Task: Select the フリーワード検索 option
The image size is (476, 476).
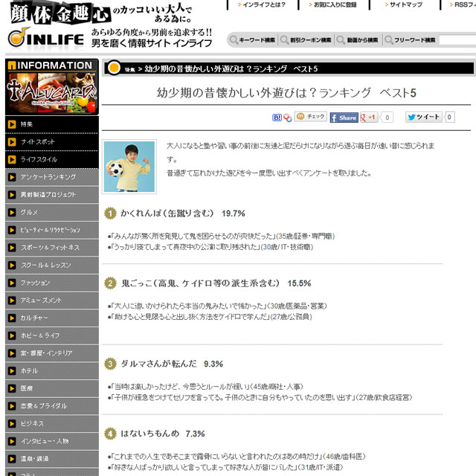Action: tap(410, 40)
